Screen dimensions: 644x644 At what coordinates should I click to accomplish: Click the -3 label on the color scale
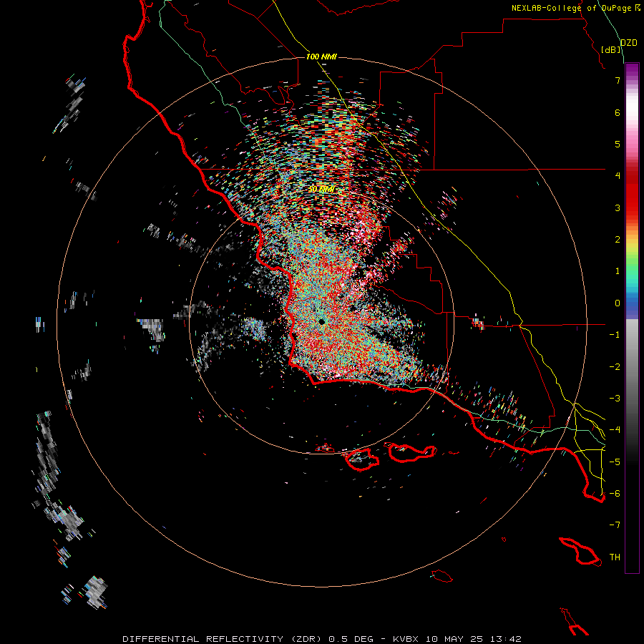click(615, 399)
